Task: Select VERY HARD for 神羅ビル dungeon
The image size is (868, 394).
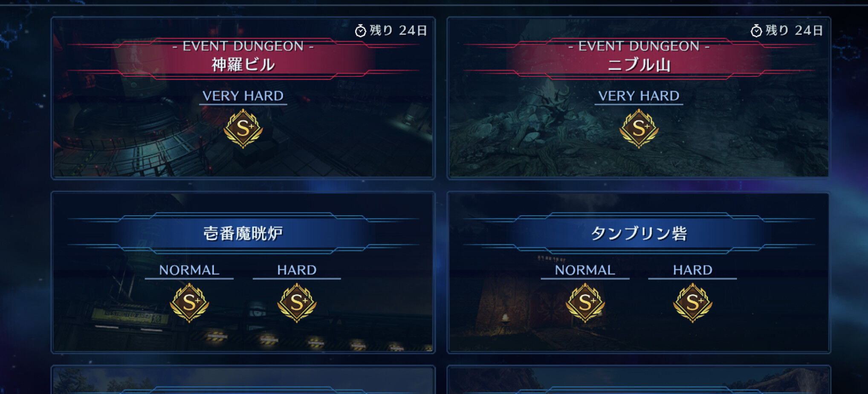Action: tap(243, 96)
